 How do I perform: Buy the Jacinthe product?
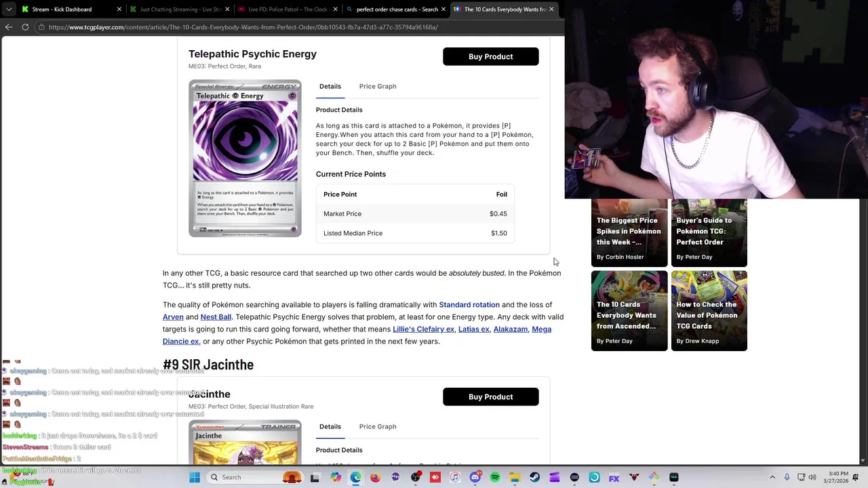click(490, 396)
